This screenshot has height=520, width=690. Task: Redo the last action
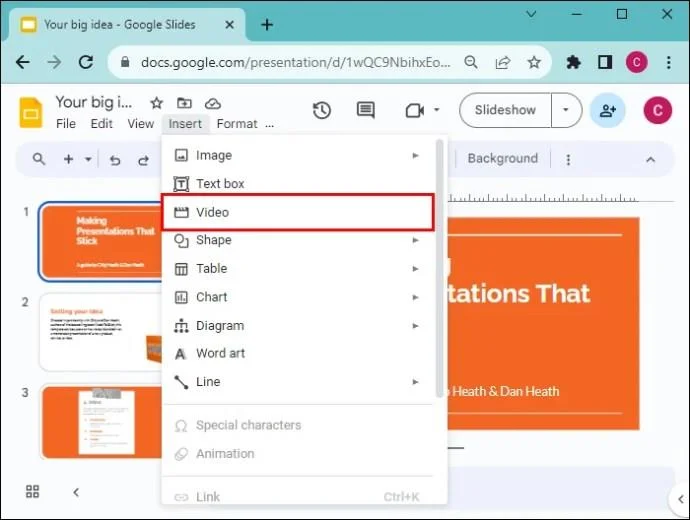coord(143,160)
